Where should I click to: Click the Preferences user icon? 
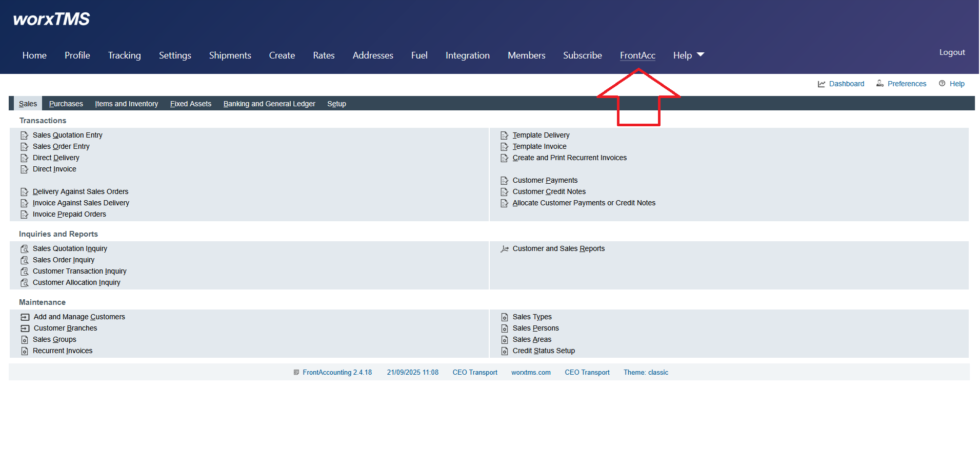pos(879,84)
